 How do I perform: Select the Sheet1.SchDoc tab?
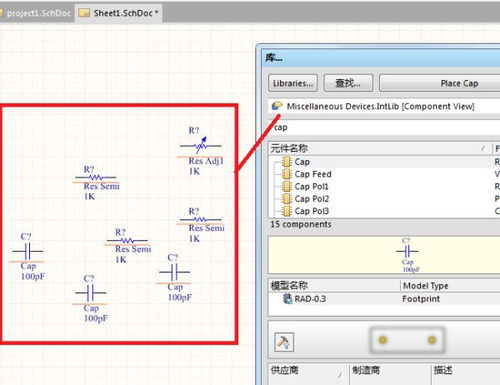(x=119, y=13)
